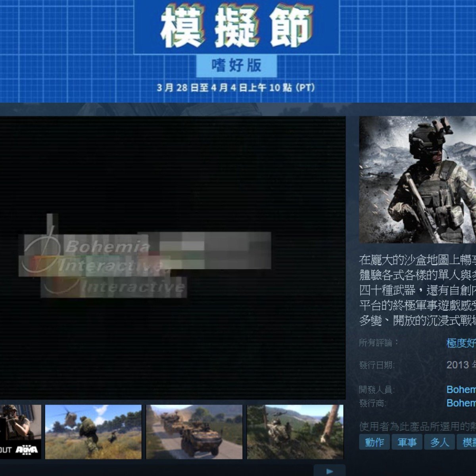Screen dimensions: 476x476
Task: Click the 所有評論 label
Action: pyautogui.click(x=379, y=343)
